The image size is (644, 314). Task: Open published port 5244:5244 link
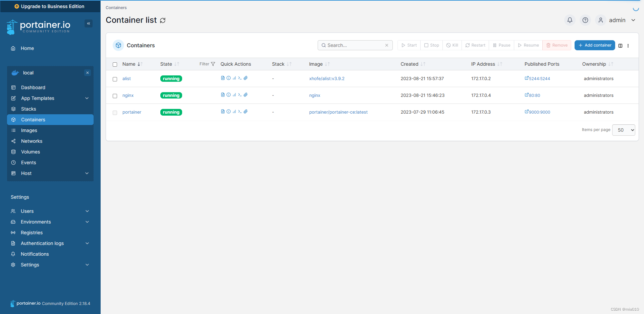(537, 78)
